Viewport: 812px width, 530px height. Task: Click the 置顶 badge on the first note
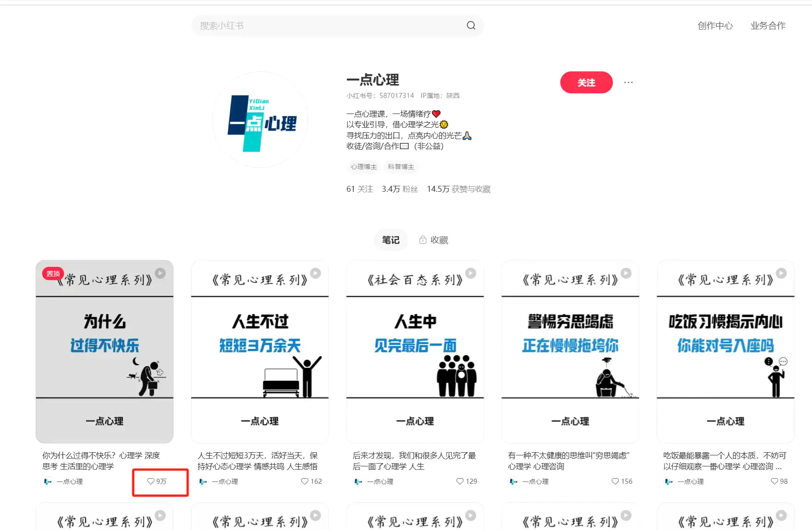coord(53,273)
